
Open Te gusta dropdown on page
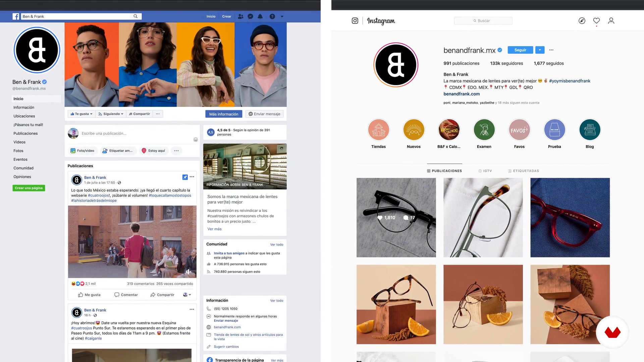(x=82, y=114)
